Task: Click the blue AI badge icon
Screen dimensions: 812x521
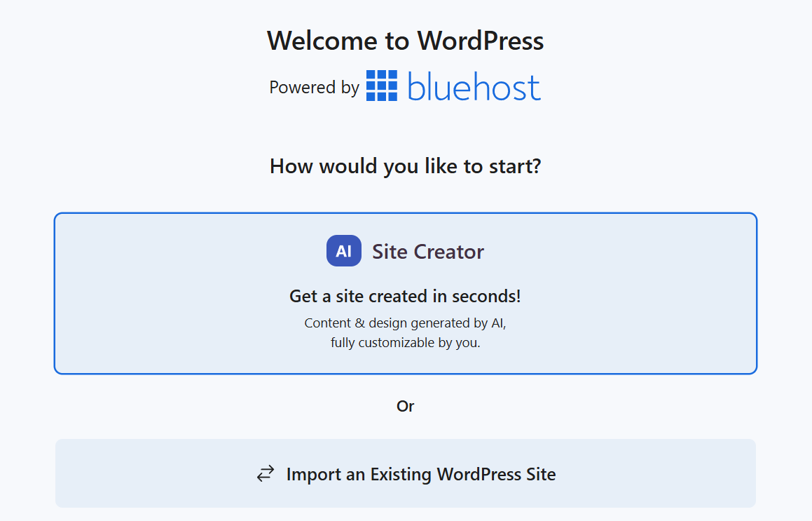Action: pyautogui.click(x=344, y=251)
